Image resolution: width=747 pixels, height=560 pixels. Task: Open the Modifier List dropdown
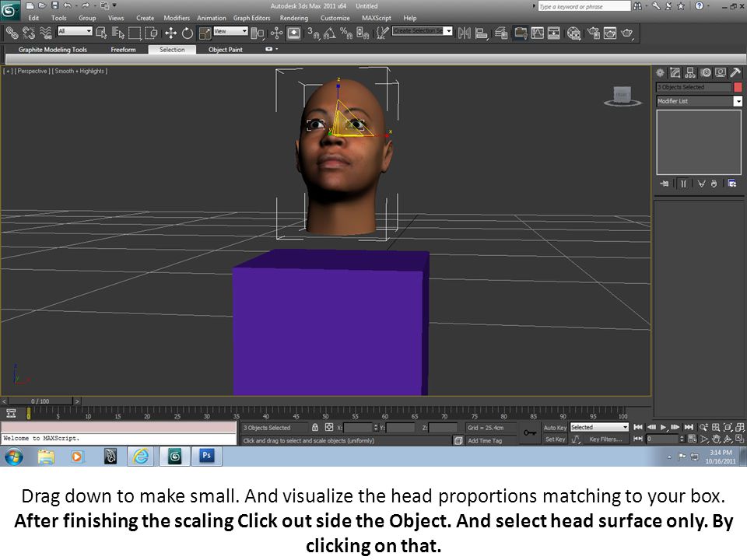click(x=699, y=101)
